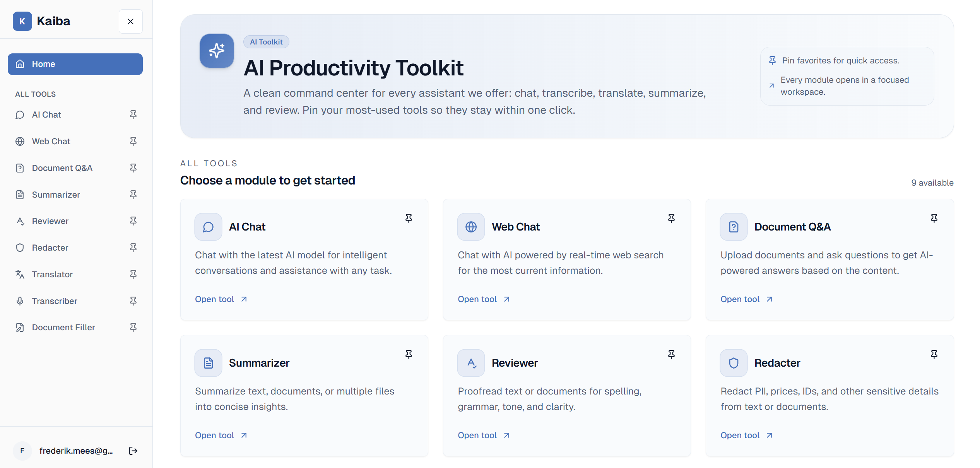Image resolution: width=980 pixels, height=468 pixels.
Task: Open Transcriber from the sidebar
Action: 55,301
